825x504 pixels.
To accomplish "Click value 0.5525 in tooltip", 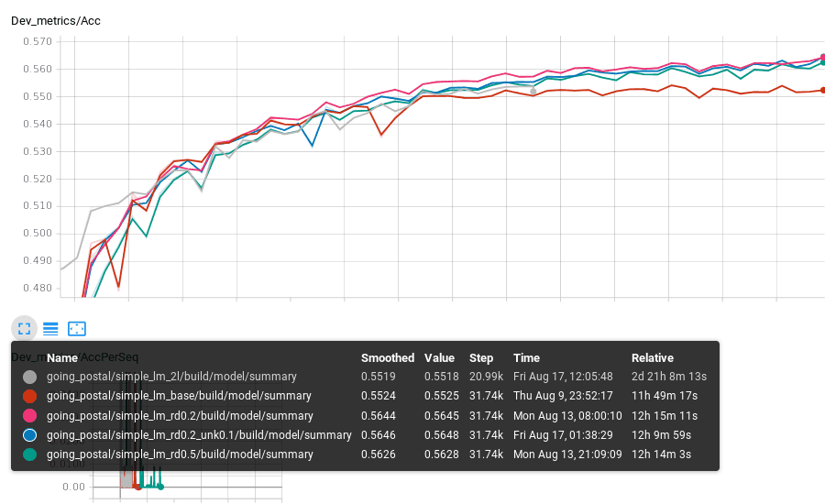I will (x=442, y=396).
